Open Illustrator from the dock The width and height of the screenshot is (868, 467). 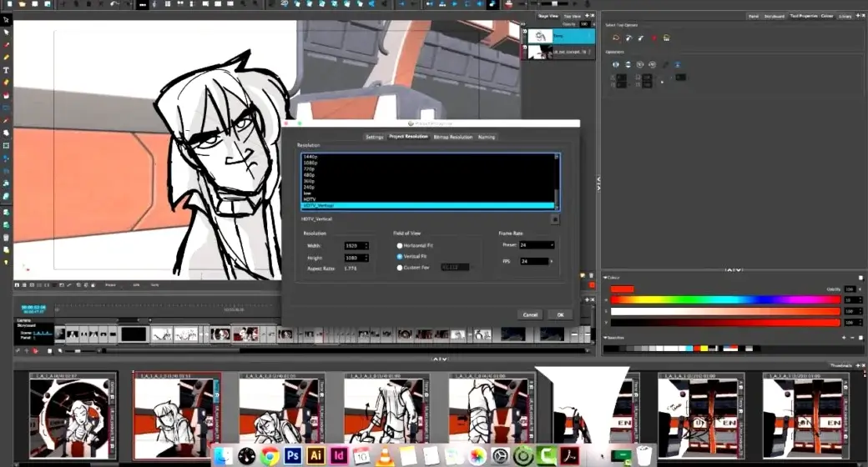(315, 455)
